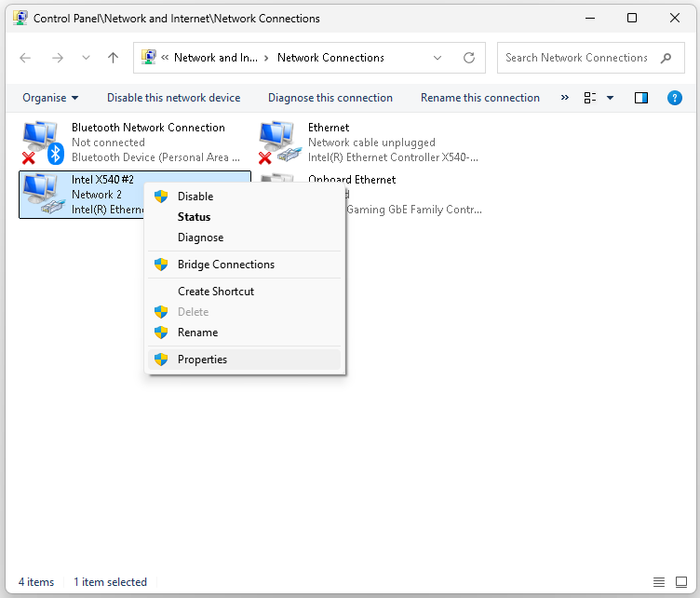Go up one folder level
The image size is (700, 598).
(114, 58)
